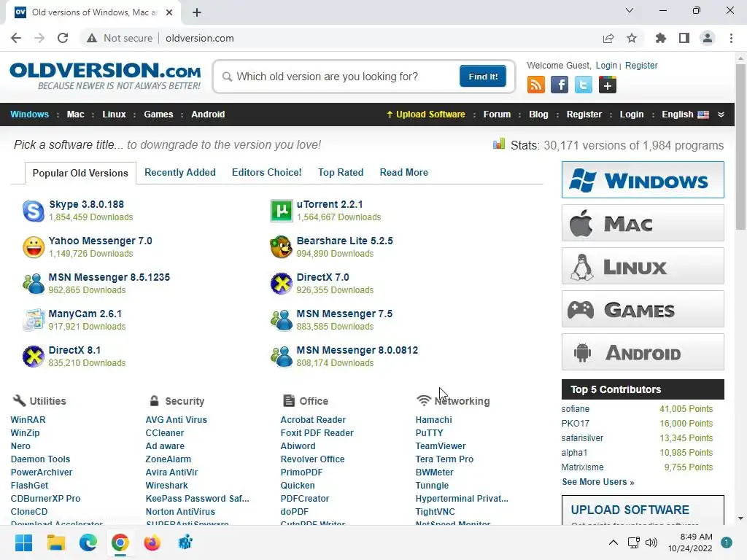Image resolution: width=747 pixels, height=560 pixels.
Task: Click the address bar URL
Action: point(200,38)
